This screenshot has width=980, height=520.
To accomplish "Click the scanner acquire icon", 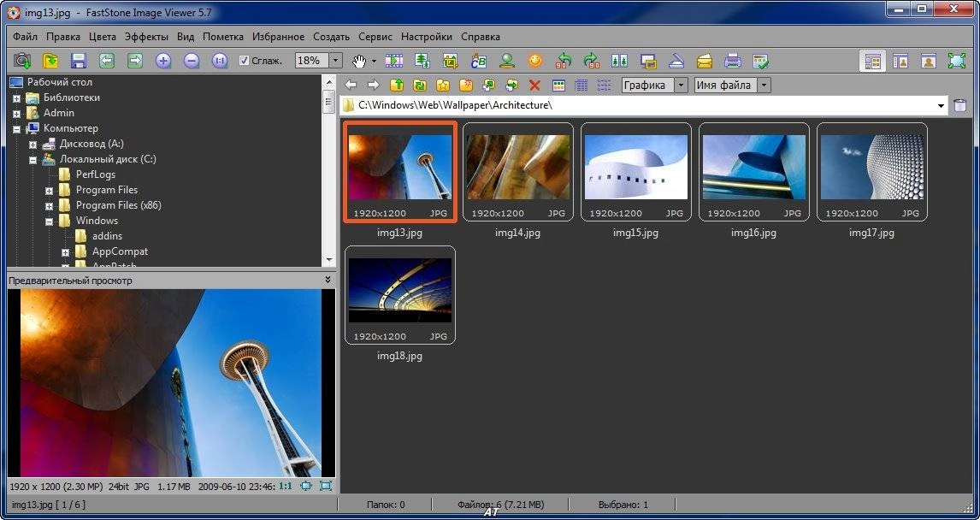I will (x=677, y=61).
